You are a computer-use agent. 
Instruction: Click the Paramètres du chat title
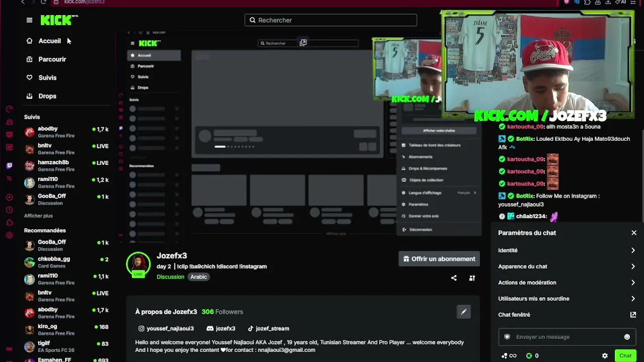[x=527, y=233]
